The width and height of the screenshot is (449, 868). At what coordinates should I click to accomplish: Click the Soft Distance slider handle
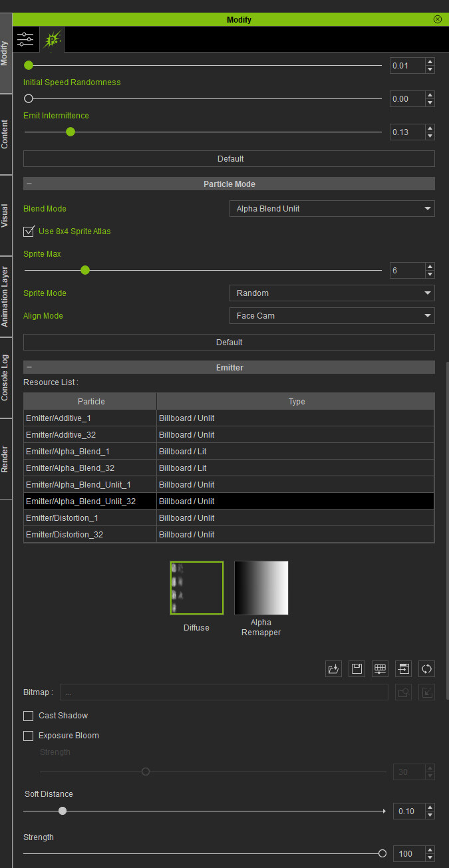click(63, 811)
